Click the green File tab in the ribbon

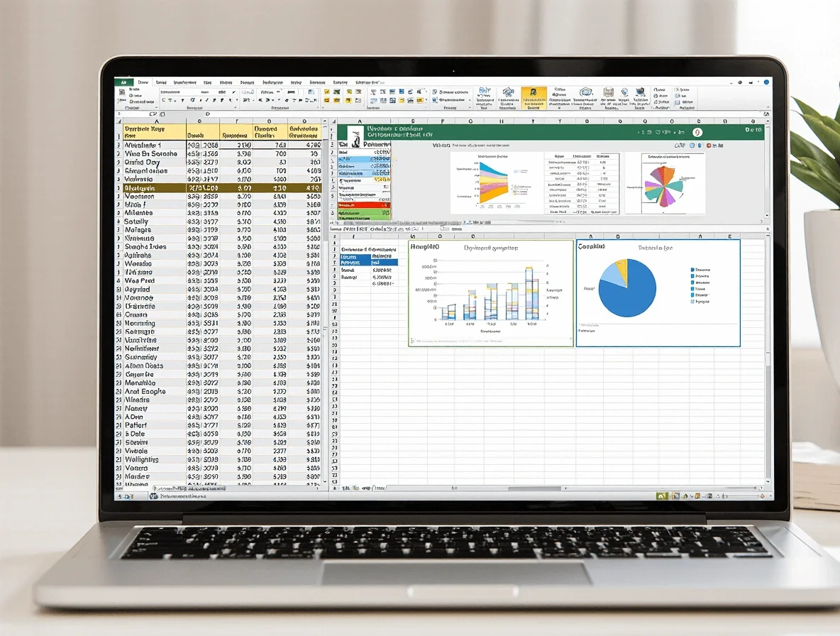[123, 82]
